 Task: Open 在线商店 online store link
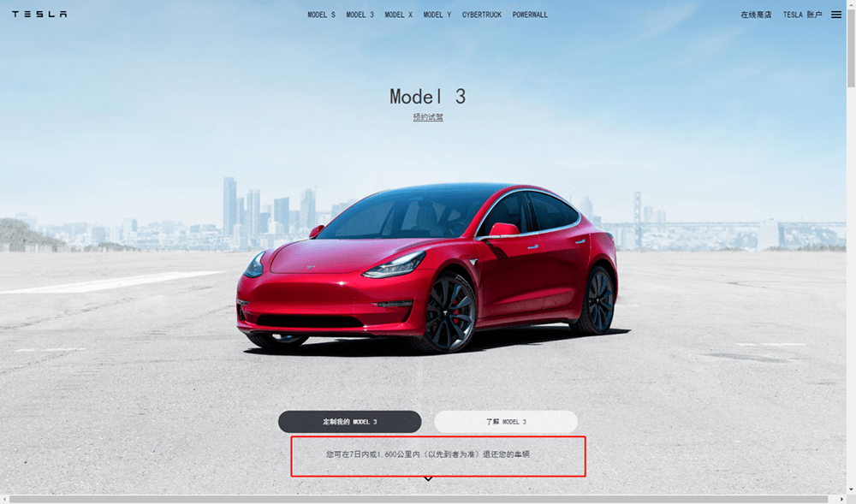click(x=756, y=15)
